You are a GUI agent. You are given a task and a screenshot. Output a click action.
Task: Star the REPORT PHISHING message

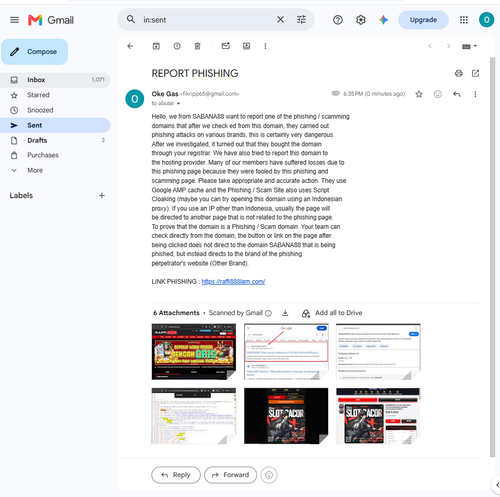[x=419, y=94]
